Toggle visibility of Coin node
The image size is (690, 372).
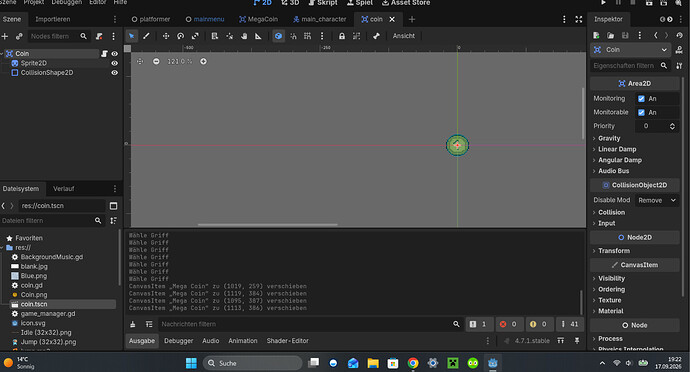pyautogui.click(x=114, y=54)
